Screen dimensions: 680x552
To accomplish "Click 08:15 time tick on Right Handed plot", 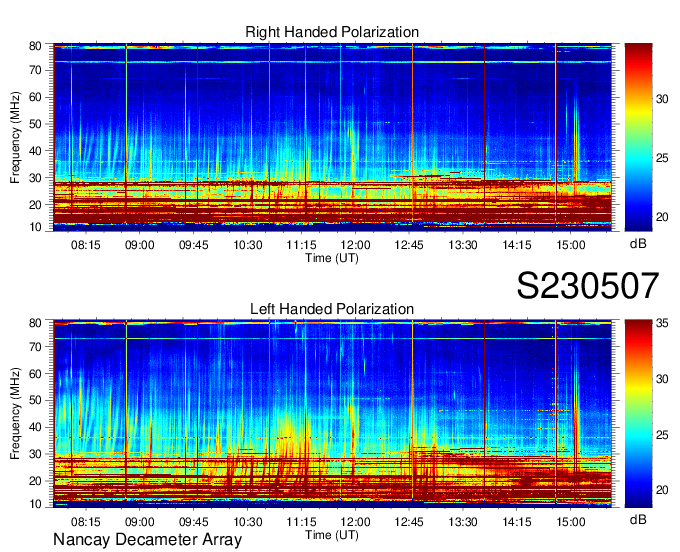I will point(86,245).
